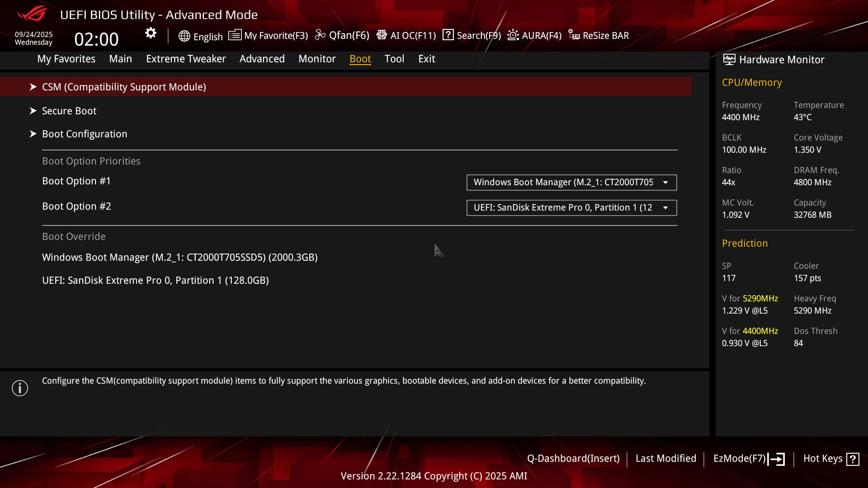Open My Favorite list icon
This screenshot has height=488, width=868.
(235, 35)
